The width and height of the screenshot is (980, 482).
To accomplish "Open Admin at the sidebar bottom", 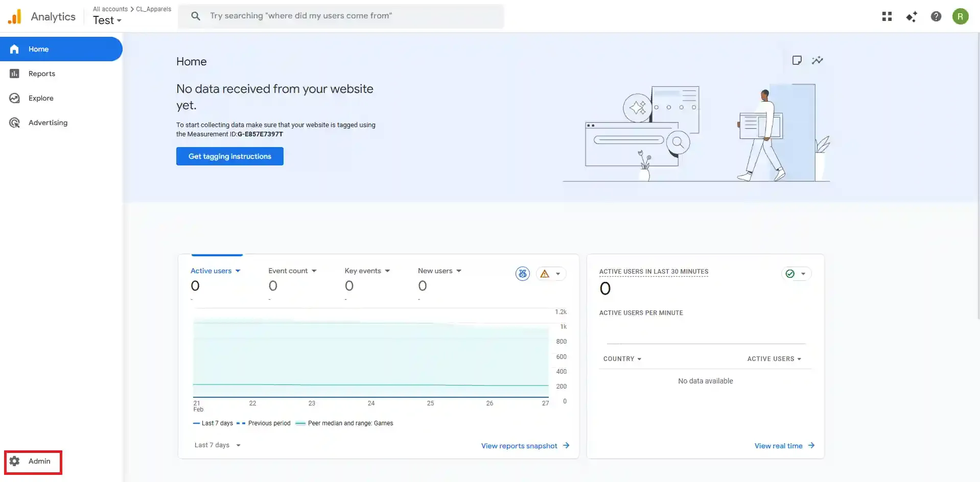I will [x=33, y=462].
